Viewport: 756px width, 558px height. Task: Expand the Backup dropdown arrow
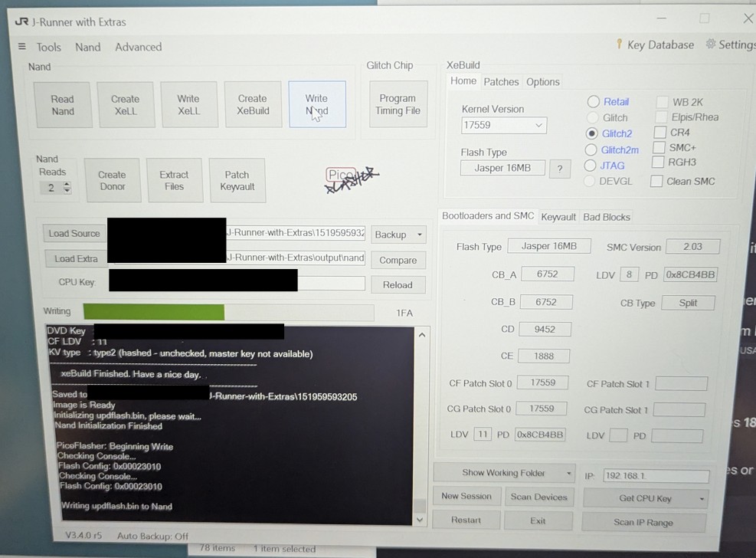tap(419, 235)
